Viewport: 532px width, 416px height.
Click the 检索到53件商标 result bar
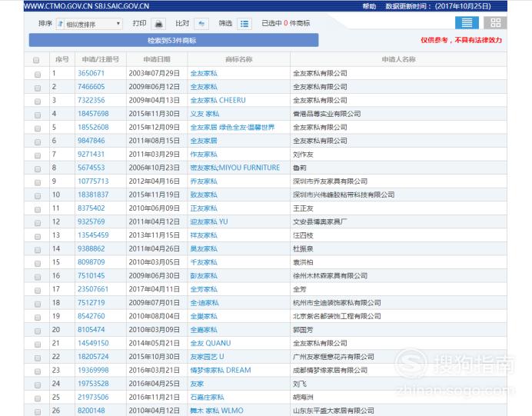[174, 41]
